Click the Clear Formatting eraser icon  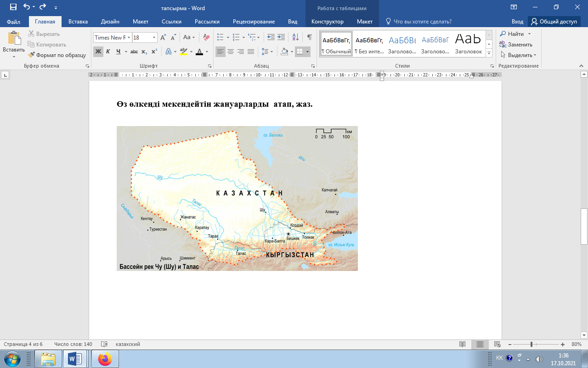coord(206,37)
